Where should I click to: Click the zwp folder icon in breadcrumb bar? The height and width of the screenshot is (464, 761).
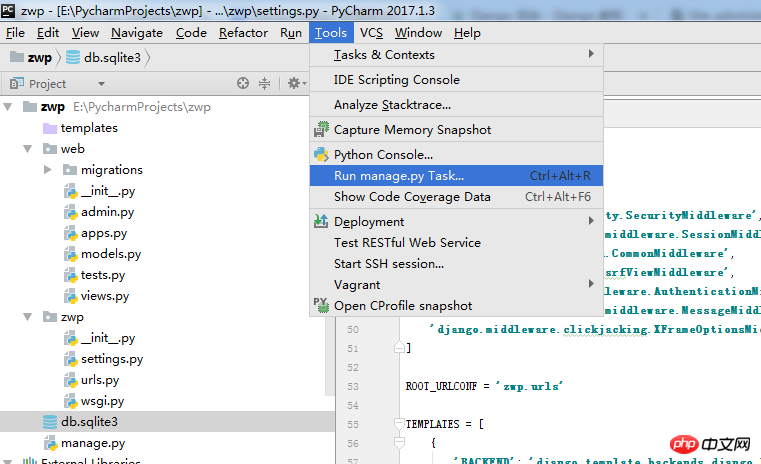pyautogui.click(x=17, y=57)
